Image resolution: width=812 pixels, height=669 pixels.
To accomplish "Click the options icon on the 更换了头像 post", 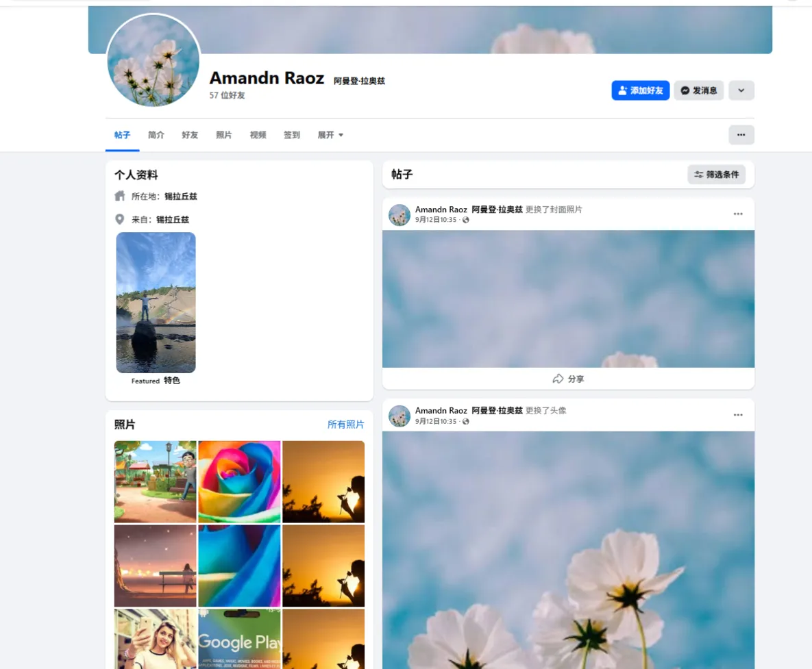I will [738, 414].
